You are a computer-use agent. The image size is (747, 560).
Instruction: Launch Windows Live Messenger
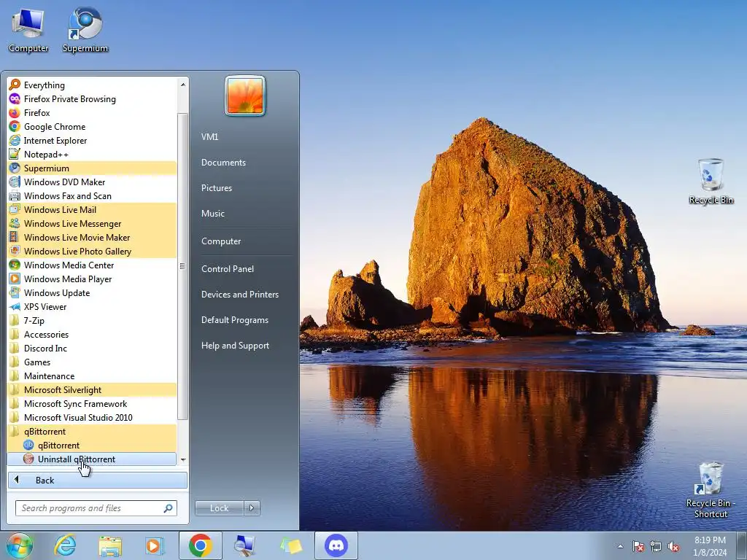point(92,223)
